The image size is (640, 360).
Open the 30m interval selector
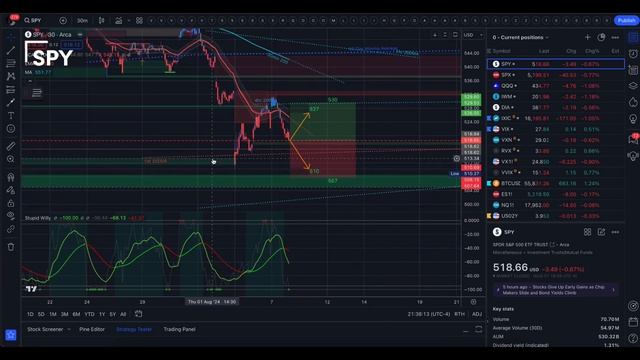82,20
